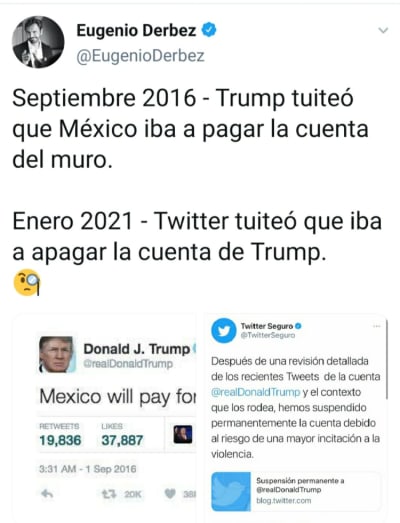This screenshot has width=400, height=523.
Task: Open the blog.twitter.com link card
Action: [x=296, y=491]
